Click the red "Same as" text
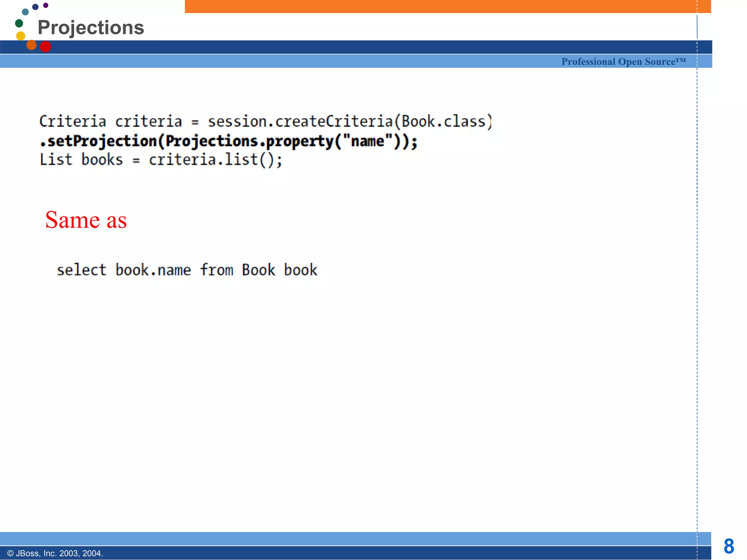Screen dimensions: 747x560 [x=86, y=220]
